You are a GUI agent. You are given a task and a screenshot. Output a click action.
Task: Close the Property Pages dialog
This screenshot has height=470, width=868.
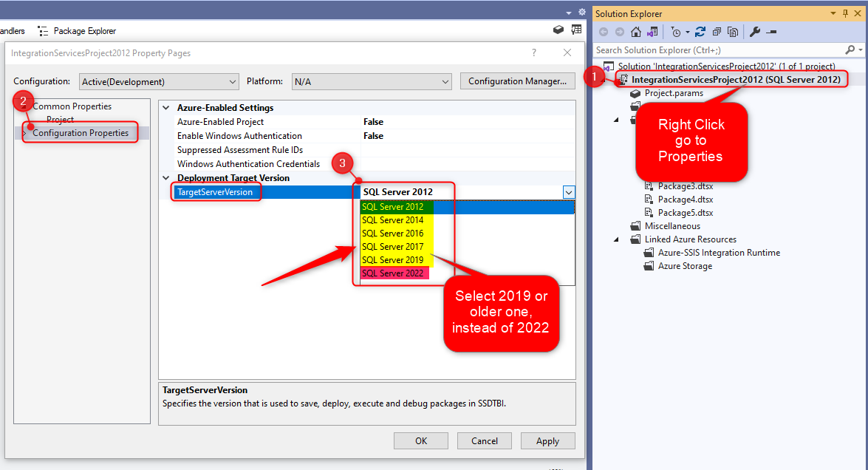567,52
